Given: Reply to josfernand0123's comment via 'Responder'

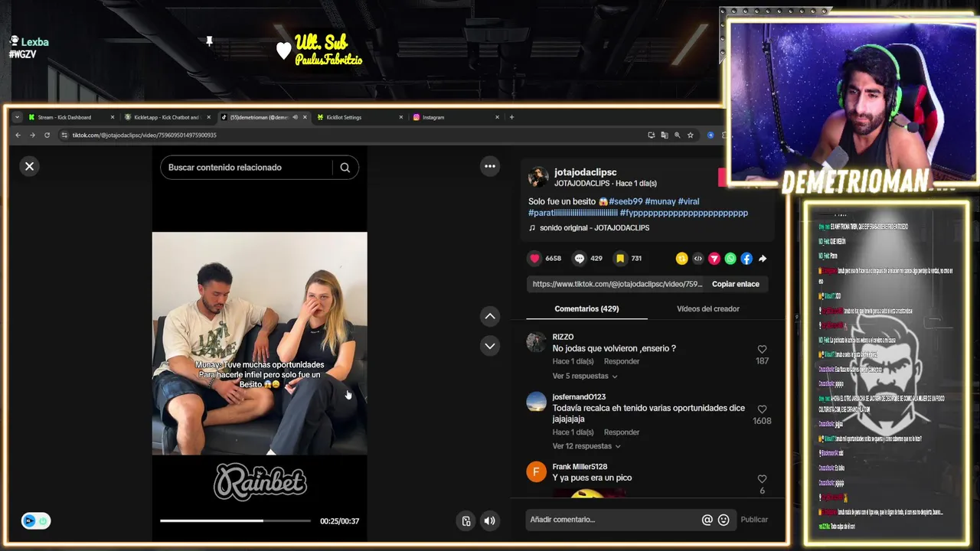Looking at the screenshot, I should click(622, 432).
